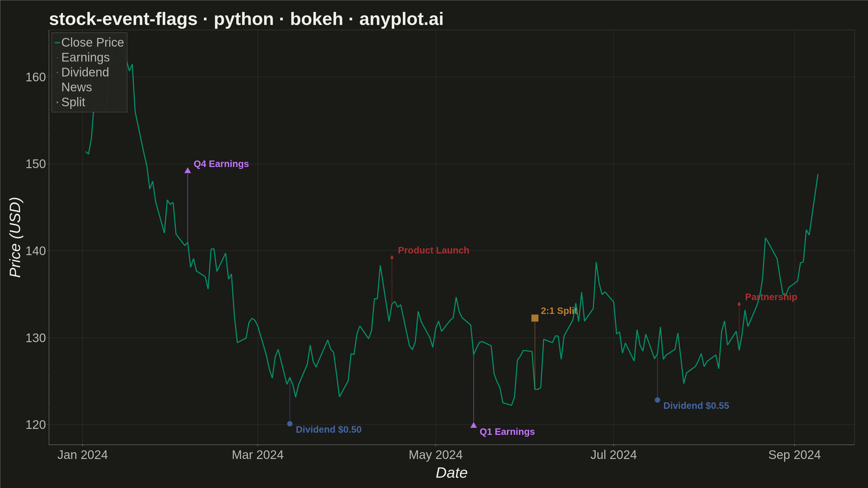Click the Date axis title
868x488 pixels.
452,473
